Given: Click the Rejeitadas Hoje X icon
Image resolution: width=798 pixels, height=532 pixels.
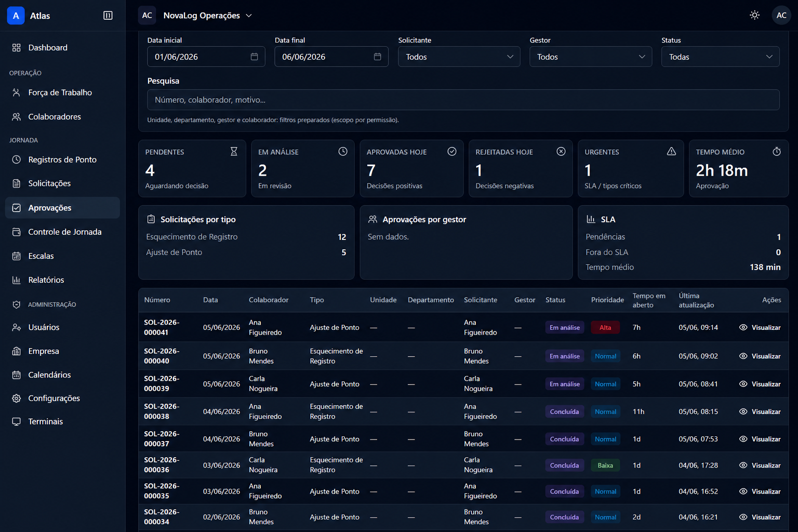Looking at the screenshot, I should 561,151.
